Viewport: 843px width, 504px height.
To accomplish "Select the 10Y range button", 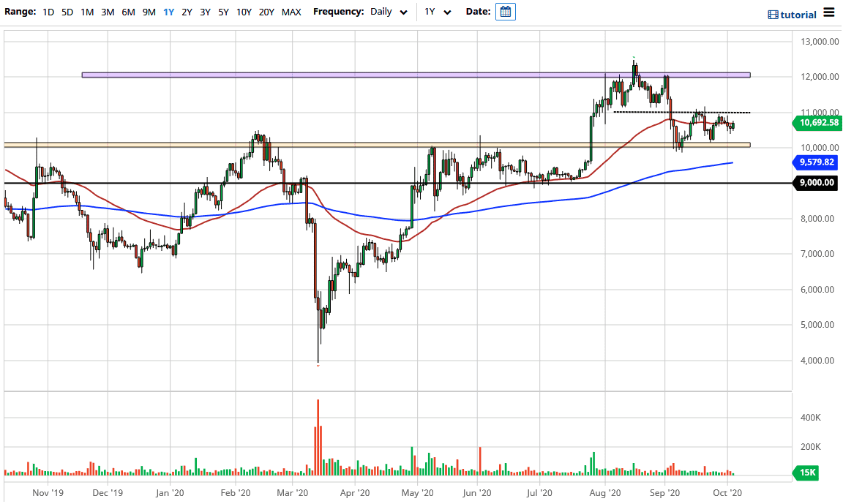I will coord(244,12).
